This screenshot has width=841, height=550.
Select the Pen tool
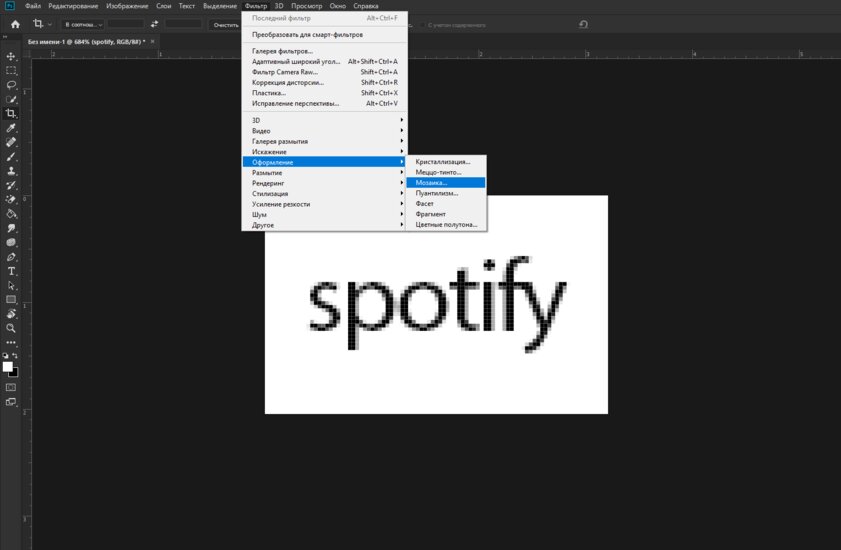point(11,257)
